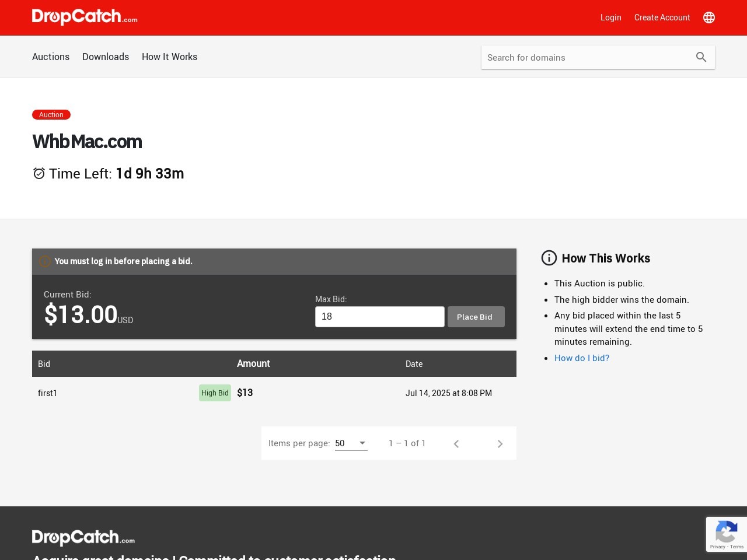Click the info icon beside How This Works
Screen dimensions: 747x560
point(549,258)
